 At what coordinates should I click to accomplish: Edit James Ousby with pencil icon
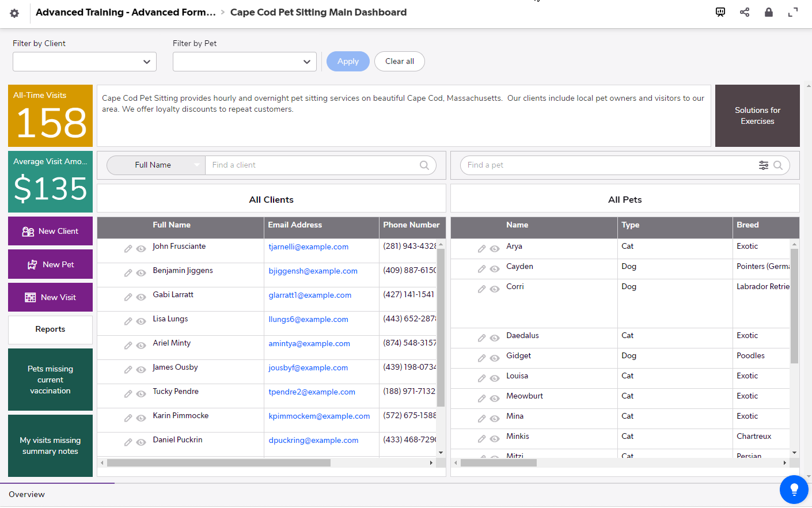click(x=128, y=370)
